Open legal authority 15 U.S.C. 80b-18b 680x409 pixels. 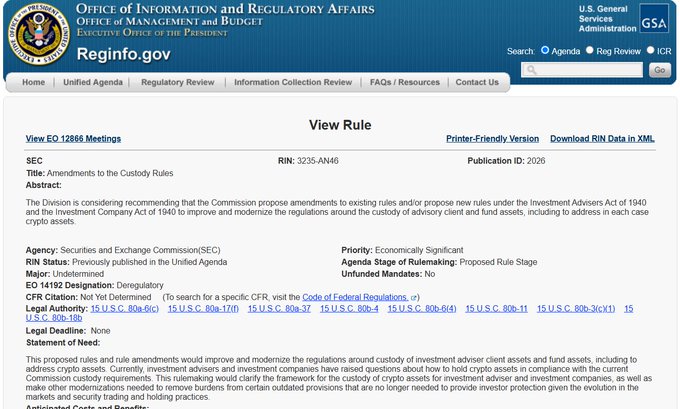click(54, 318)
